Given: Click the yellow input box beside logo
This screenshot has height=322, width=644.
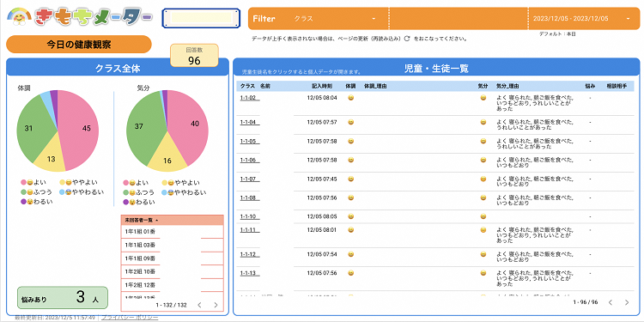Looking at the screenshot, I should [x=201, y=18].
